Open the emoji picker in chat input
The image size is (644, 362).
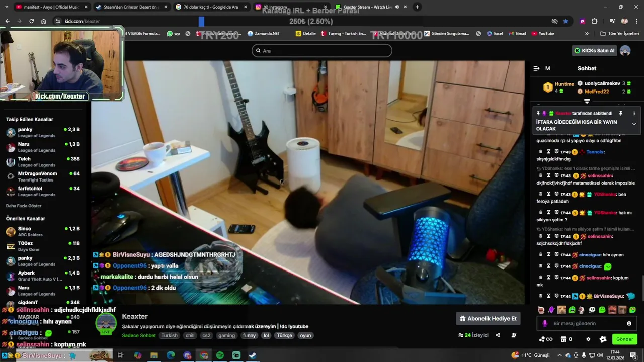click(x=629, y=323)
